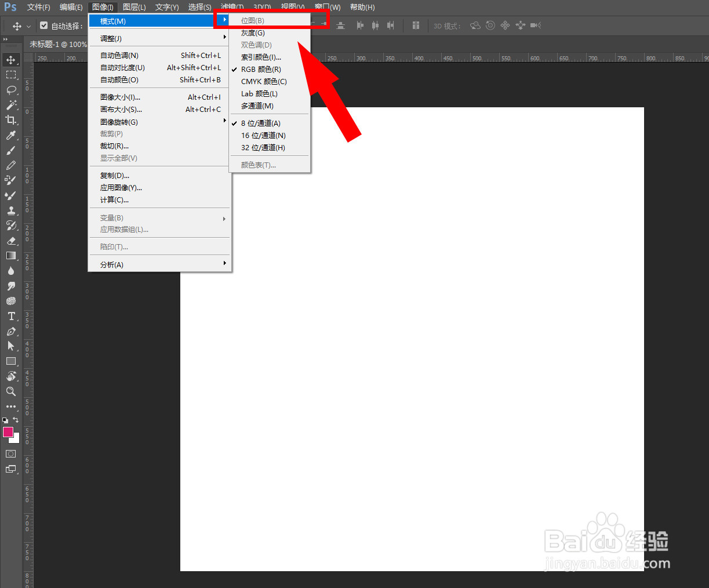709x588 pixels.
Task: Open 画布大小(S)... dialog
Action: click(160, 109)
